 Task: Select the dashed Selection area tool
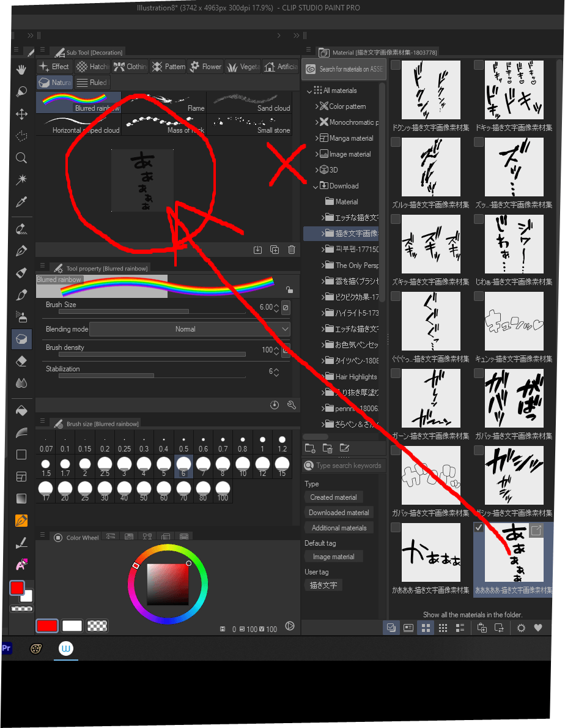point(21,136)
